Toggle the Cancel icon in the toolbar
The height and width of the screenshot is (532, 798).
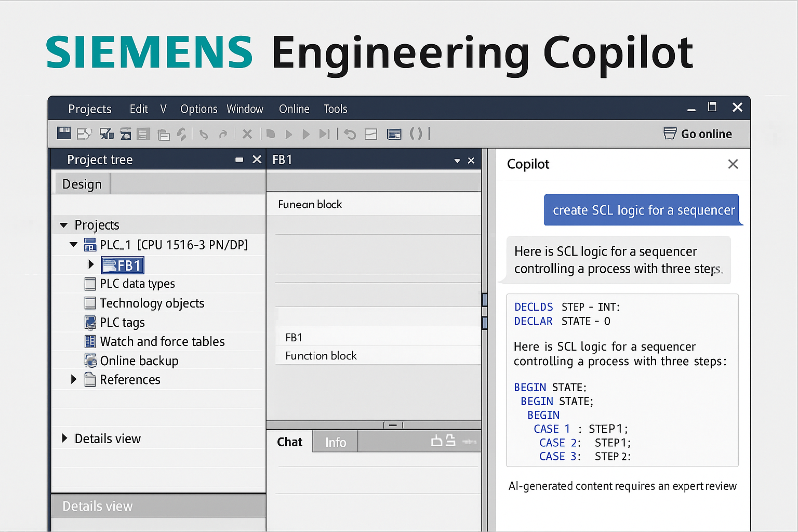coord(247,134)
